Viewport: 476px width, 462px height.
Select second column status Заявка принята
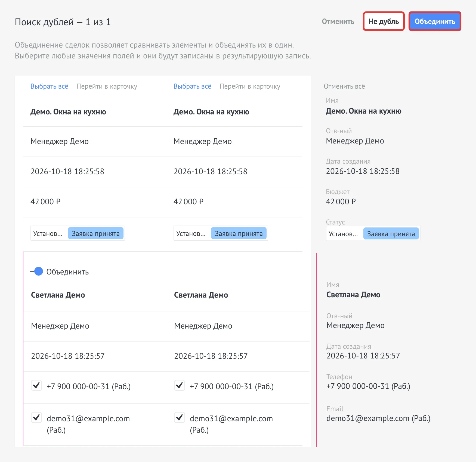pos(239,233)
